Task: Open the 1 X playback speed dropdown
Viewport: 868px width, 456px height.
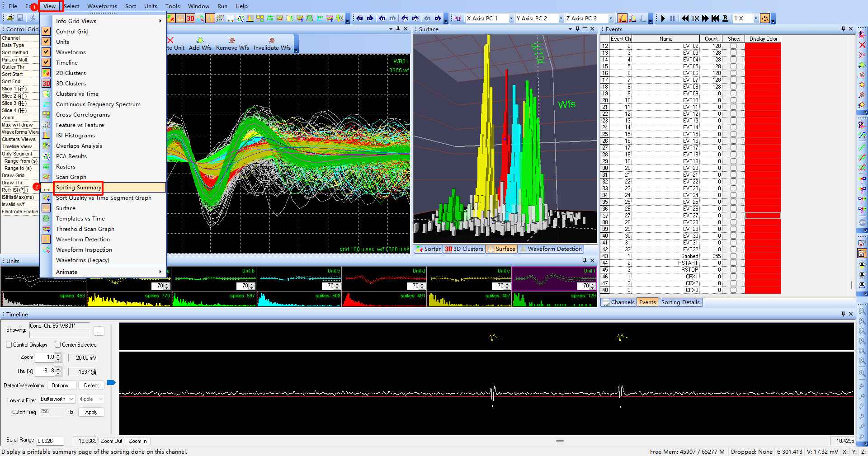Action: coord(755,19)
